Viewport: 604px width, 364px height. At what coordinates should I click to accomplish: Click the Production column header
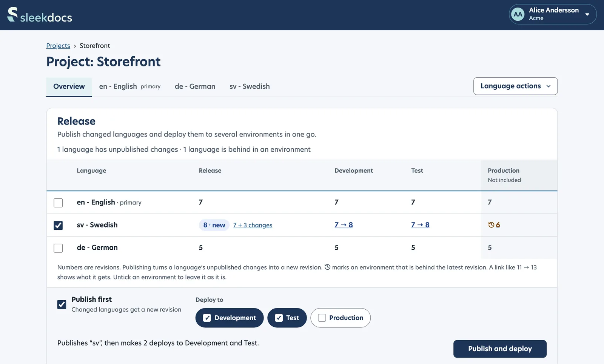click(x=504, y=170)
